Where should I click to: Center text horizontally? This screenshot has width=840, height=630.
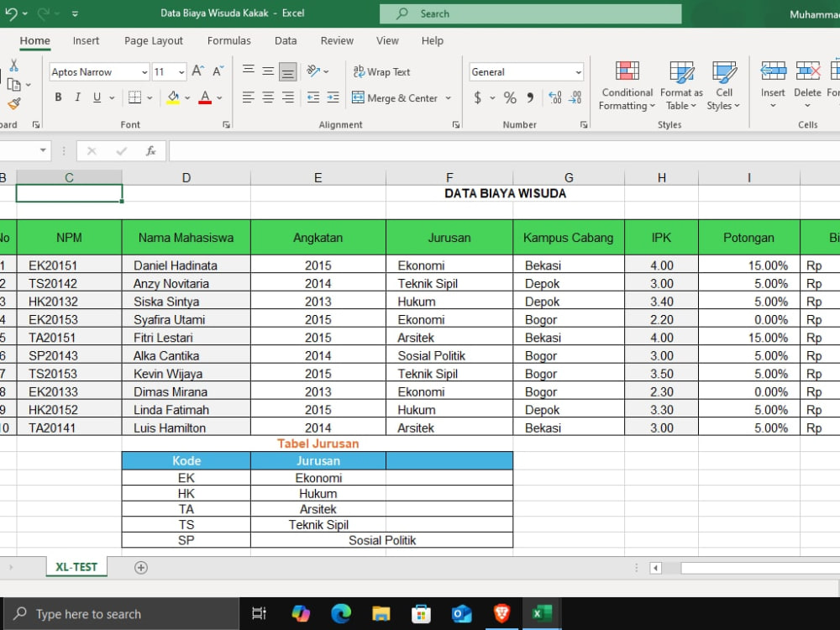point(268,97)
